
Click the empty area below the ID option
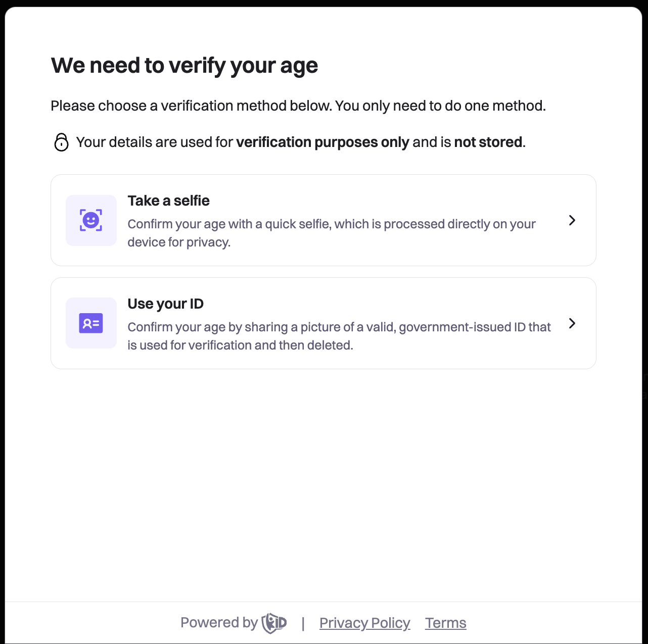click(x=323, y=480)
